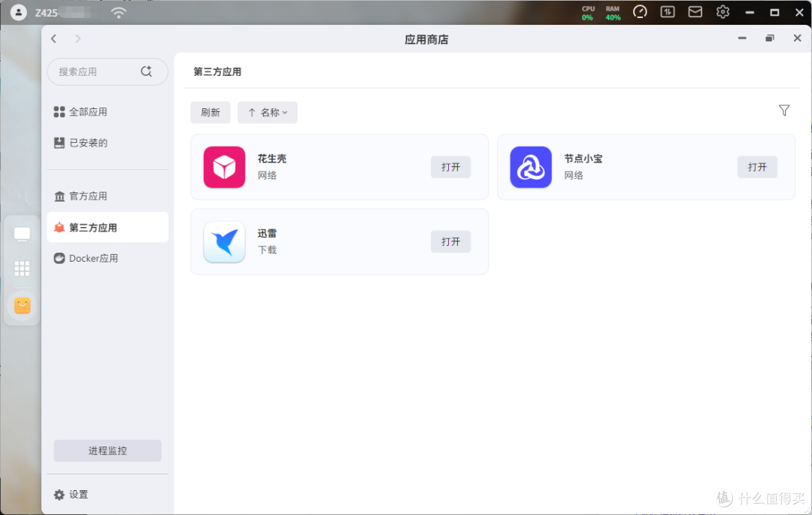Open 迅雷 with its 打开 button

coord(450,242)
